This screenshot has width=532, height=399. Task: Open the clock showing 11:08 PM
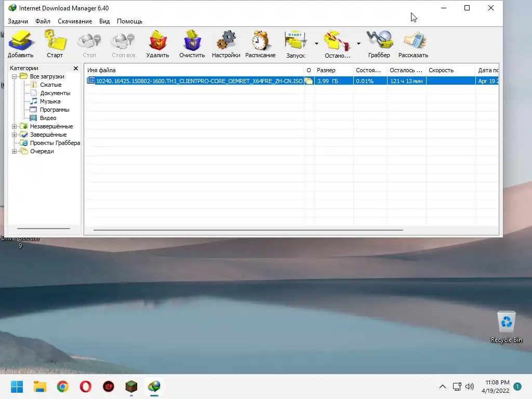(x=495, y=387)
